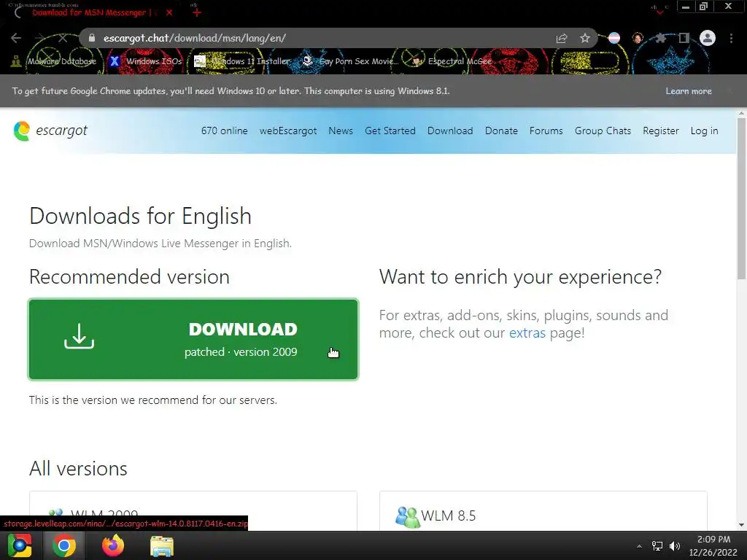Open Chrome three-dot menu
The width and height of the screenshot is (747, 560).
(x=731, y=38)
